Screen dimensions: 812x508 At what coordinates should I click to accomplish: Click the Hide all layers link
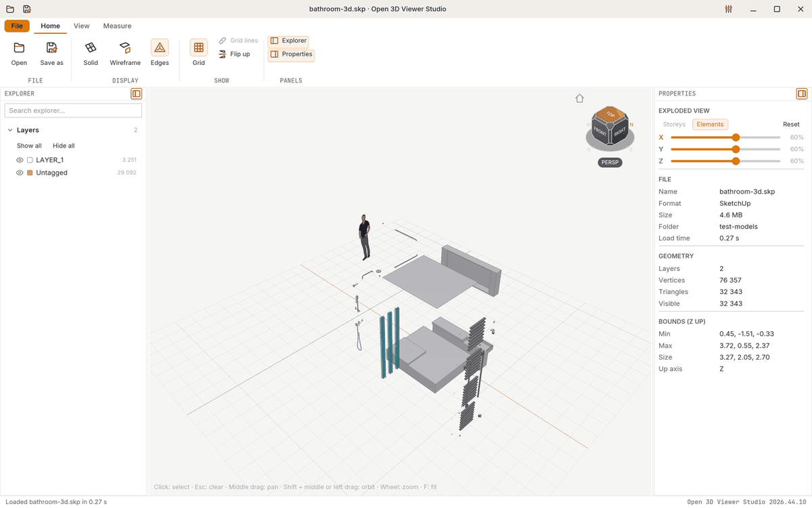pos(64,146)
